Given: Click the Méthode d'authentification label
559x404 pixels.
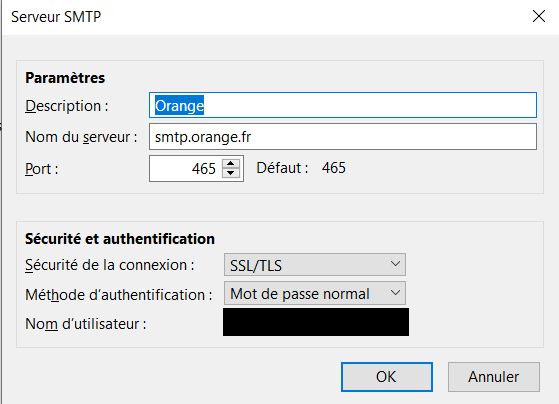Looking at the screenshot, I should point(119,295).
